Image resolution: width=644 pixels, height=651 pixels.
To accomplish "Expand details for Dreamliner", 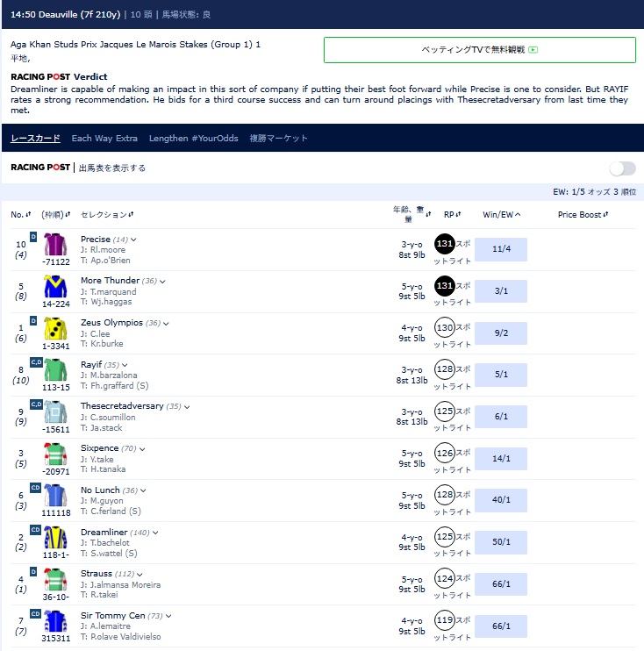I will tap(155, 533).
